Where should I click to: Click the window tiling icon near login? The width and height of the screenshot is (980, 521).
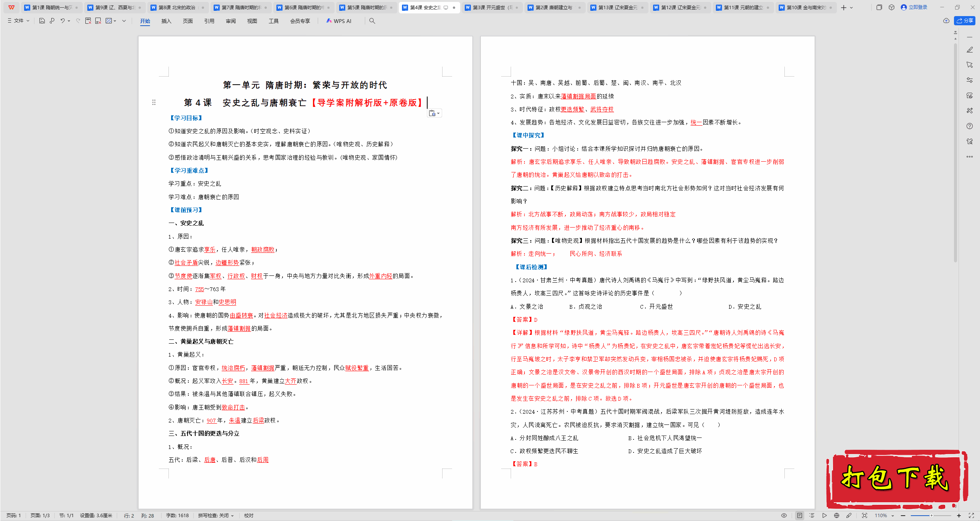[879, 7]
